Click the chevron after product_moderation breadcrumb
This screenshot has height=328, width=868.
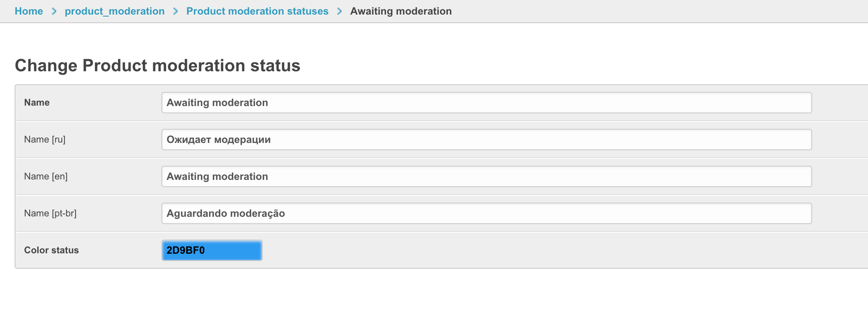click(176, 11)
